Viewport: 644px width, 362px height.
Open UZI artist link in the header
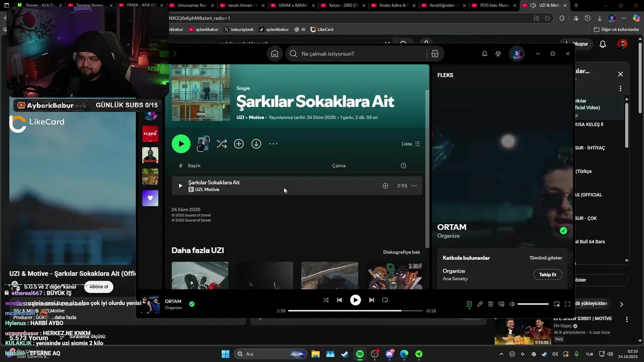pyautogui.click(x=240, y=117)
